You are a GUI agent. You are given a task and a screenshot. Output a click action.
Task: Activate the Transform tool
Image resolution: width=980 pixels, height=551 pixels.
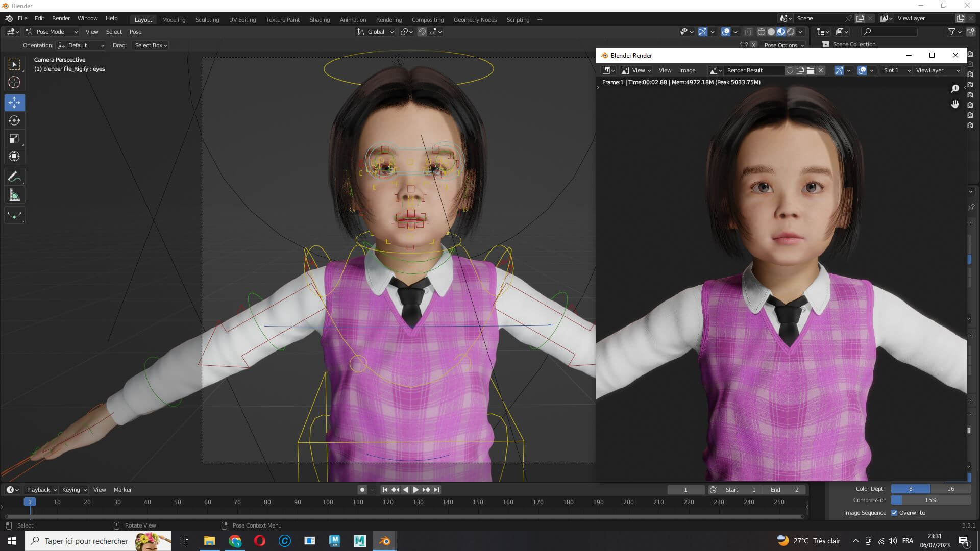click(14, 157)
